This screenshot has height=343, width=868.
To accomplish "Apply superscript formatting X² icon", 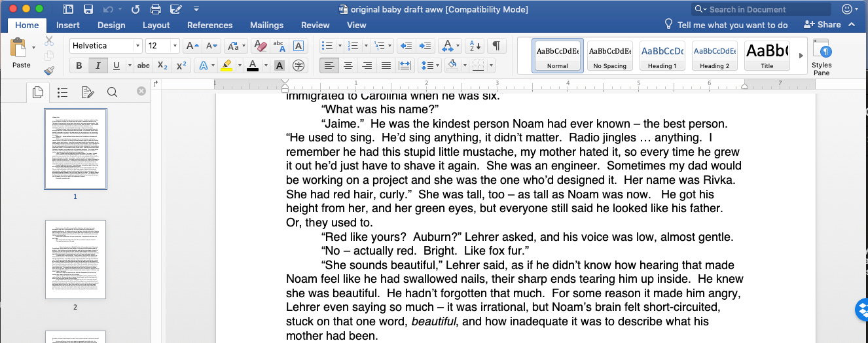I will click(x=182, y=65).
